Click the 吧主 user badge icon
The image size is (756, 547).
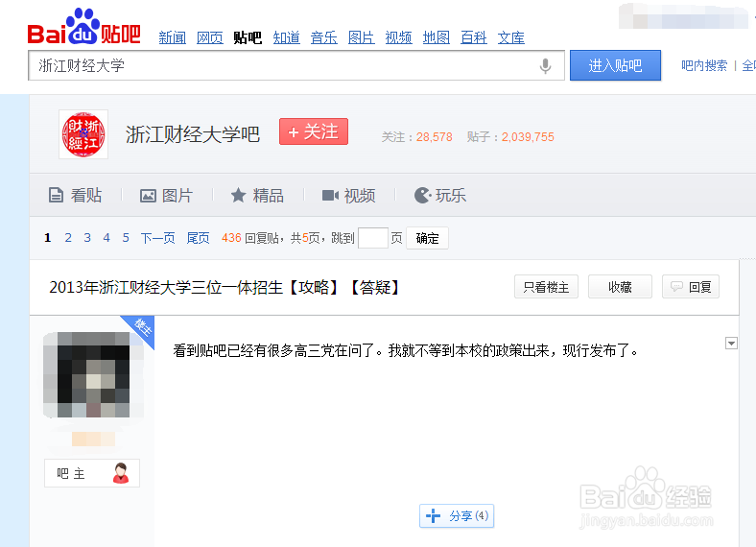121,473
